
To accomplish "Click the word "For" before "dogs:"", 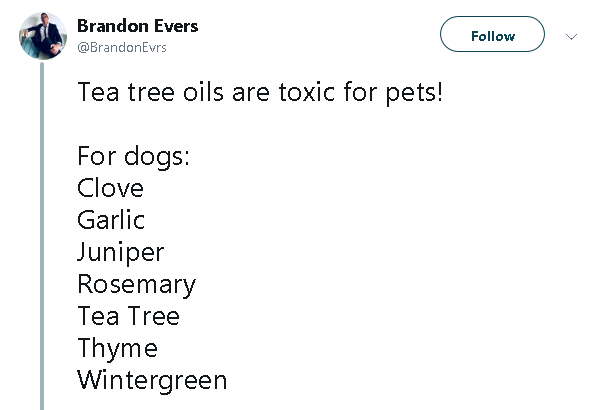I will (94, 158).
